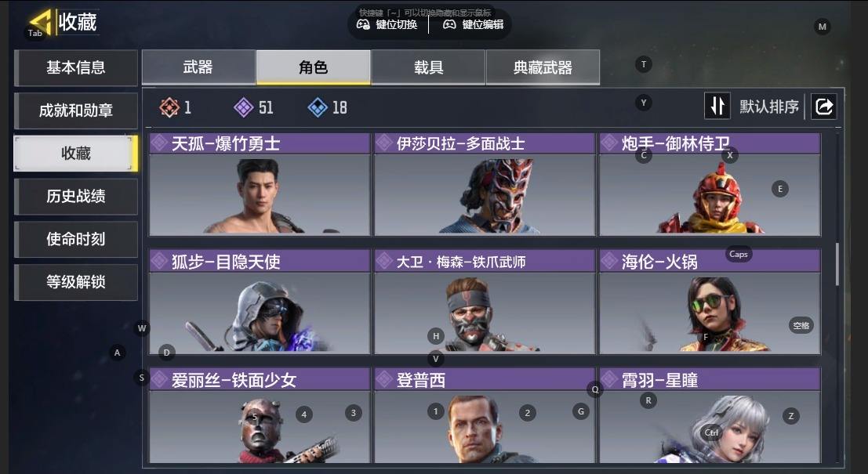Go to 历史战绩 in the sidebar

click(x=76, y=196)
